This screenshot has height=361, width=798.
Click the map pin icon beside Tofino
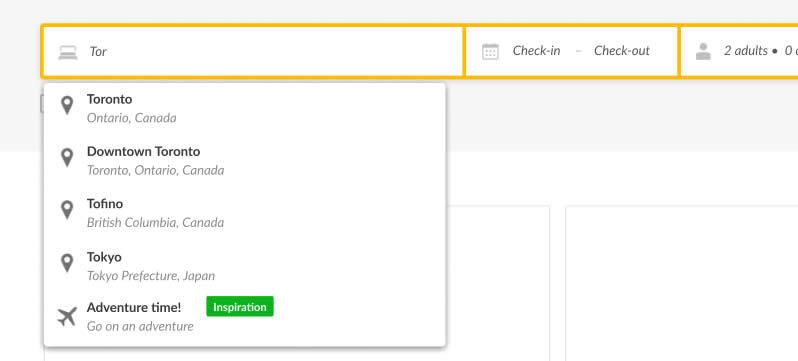point(67,210)
